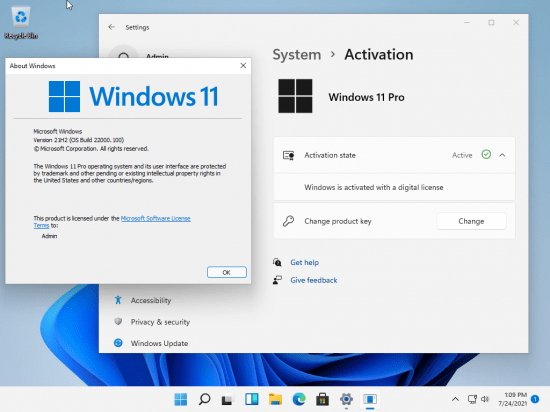The height and width of the screenshot is (412, 550).
Task: Open Task View on taskbar
Action: 228,399
